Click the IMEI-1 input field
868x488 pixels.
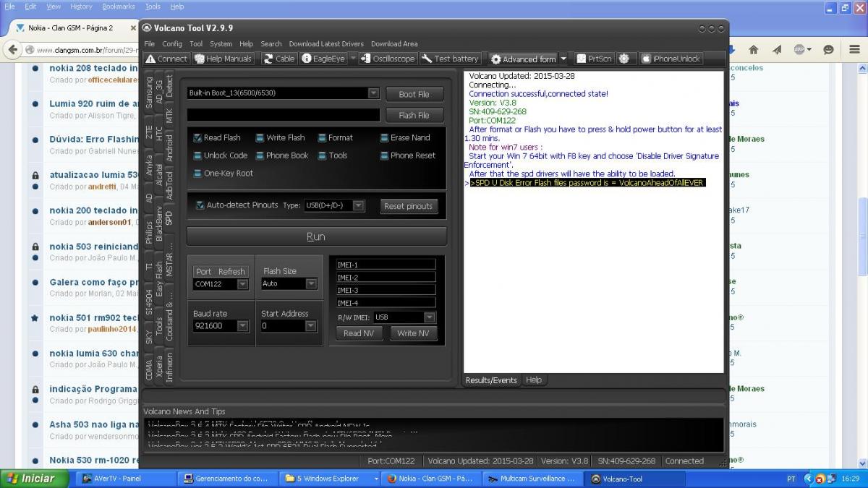click(x=386, y=265)
